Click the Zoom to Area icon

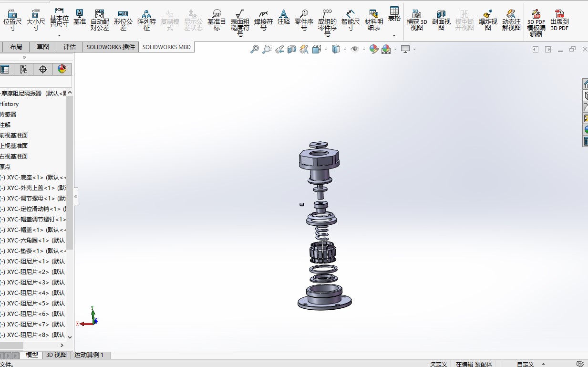[x=267, y=49]
